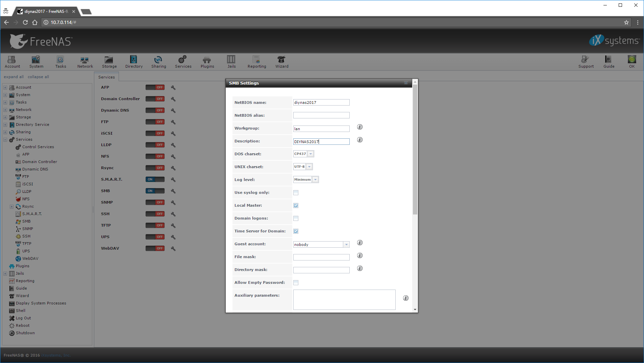Screen dimensions: 644x363
Task: Click Reboot in the sidebar
Action: click(x=22, y=325)
